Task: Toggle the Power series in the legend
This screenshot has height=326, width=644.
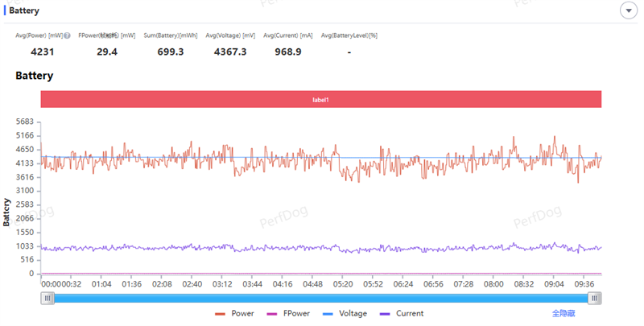Action: pyautogui.click(x=234, y=313)
